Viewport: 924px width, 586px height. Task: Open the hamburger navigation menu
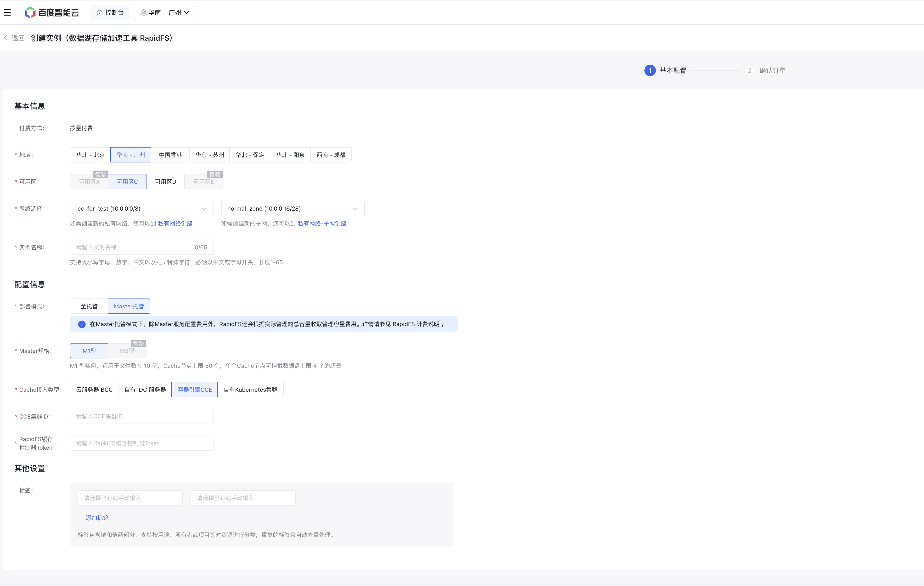point(7,13)
